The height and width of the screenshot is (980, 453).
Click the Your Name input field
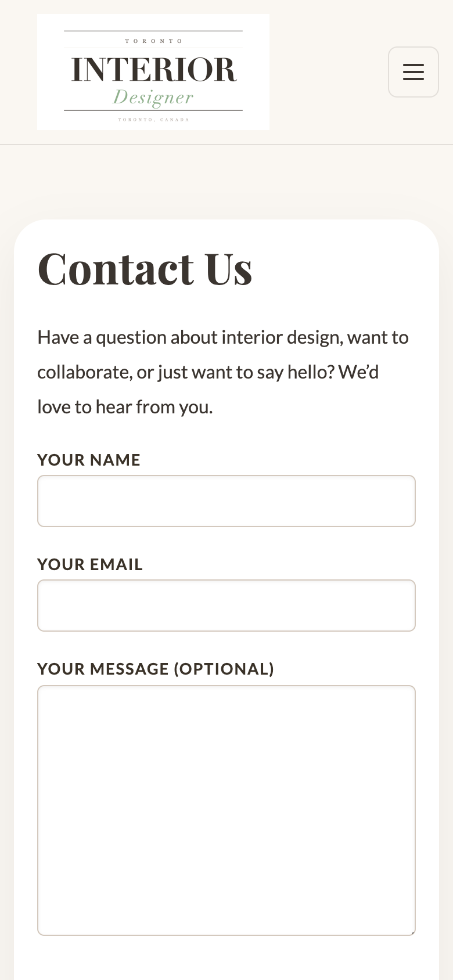227,500
